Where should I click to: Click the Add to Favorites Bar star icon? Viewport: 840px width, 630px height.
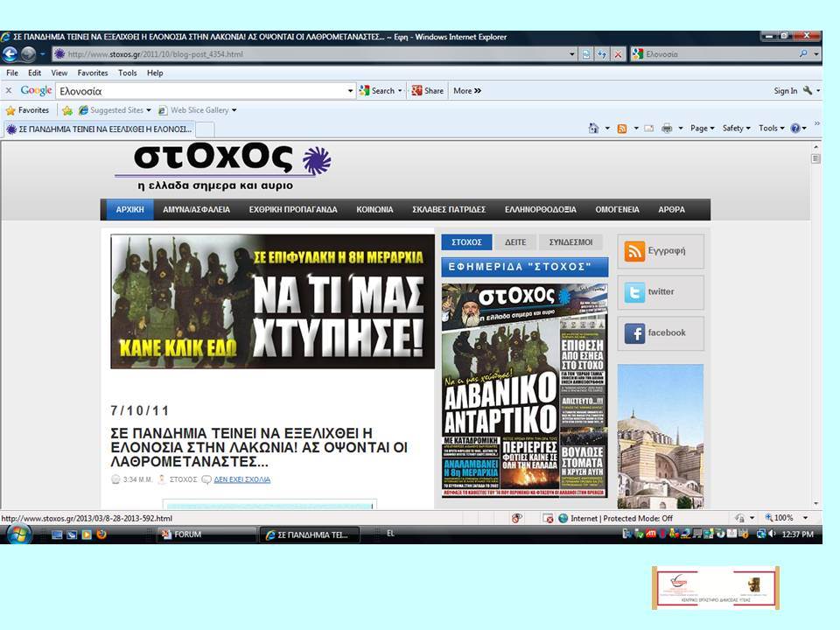(67, 110)
